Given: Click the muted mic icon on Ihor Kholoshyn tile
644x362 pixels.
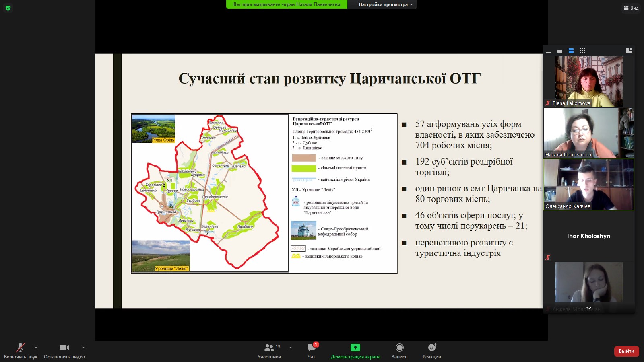Looking at the screenshot, I should (548, 257).
